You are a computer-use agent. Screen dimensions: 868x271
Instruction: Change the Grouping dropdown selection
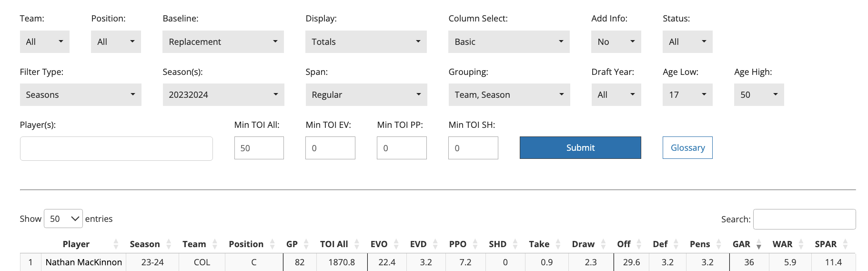(509, 95)
